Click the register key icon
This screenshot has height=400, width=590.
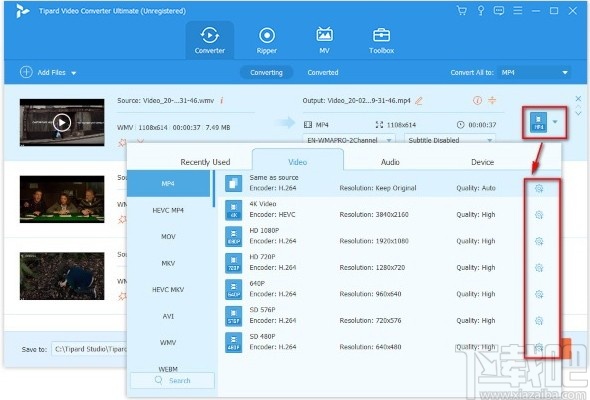click(481, 11)
